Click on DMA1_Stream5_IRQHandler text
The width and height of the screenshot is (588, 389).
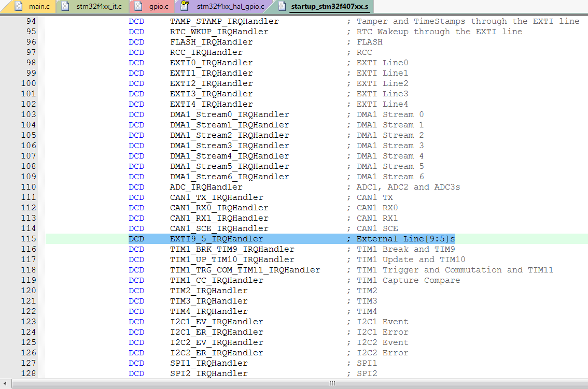[x=230, y=166]
